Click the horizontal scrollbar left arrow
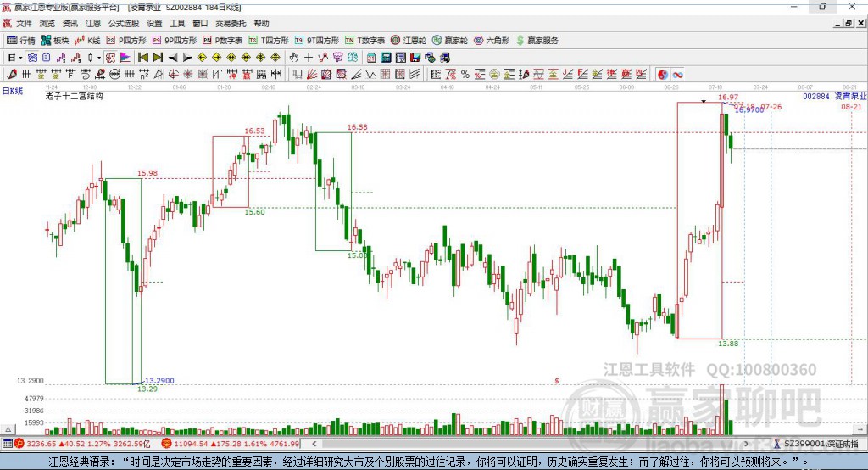Viewport: 868px width, 470px height. 314,444
